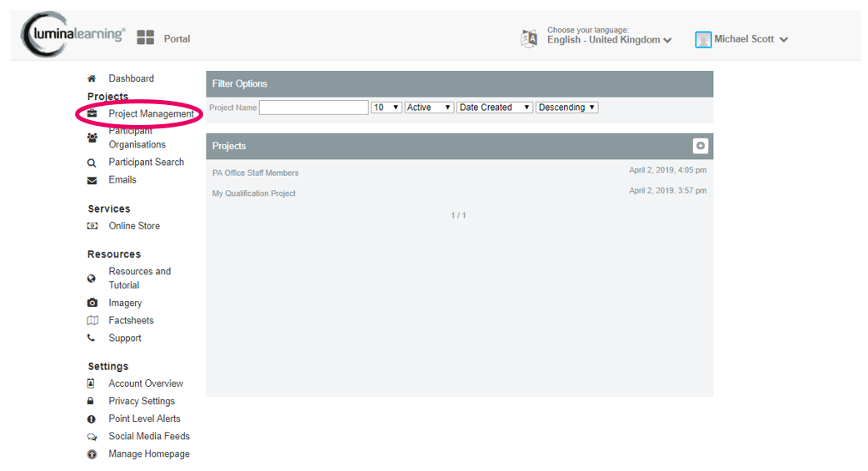
Task: Click the Point Level Alerts exclamation icon
Action: tap(92, 419)
